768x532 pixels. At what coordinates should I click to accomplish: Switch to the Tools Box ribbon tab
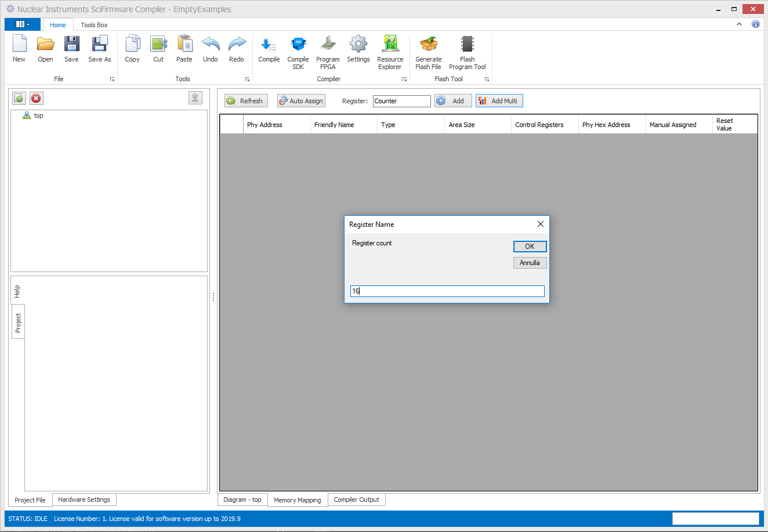94,25
